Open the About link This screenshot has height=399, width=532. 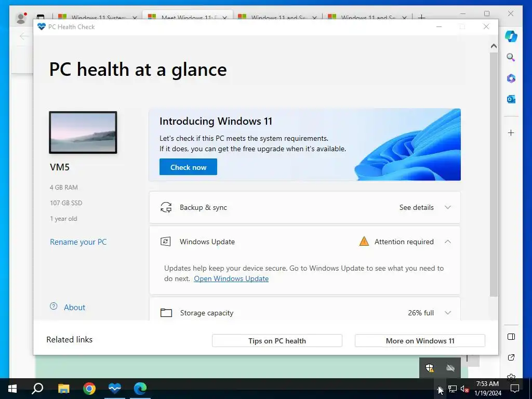coord(75,308)
